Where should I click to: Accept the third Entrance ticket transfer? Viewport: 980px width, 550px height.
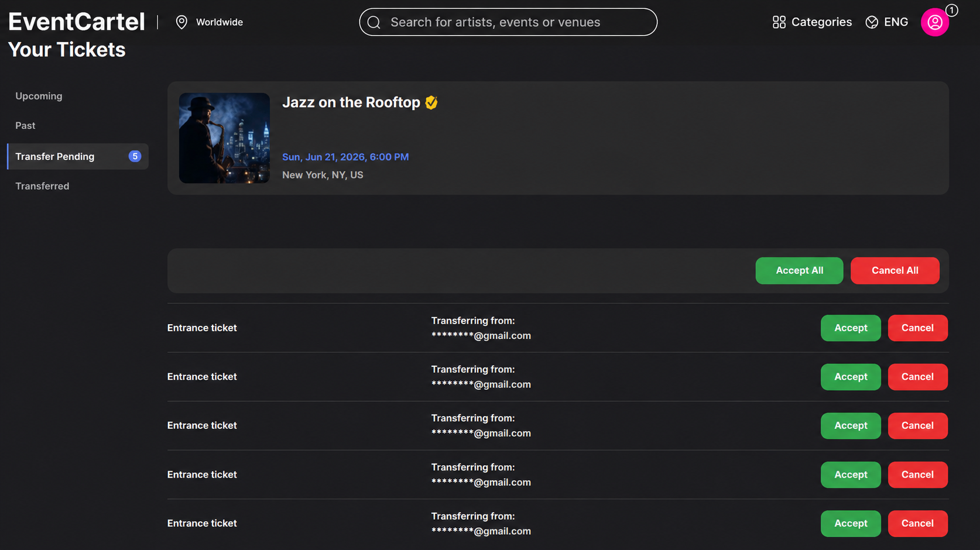coord(851,426)
